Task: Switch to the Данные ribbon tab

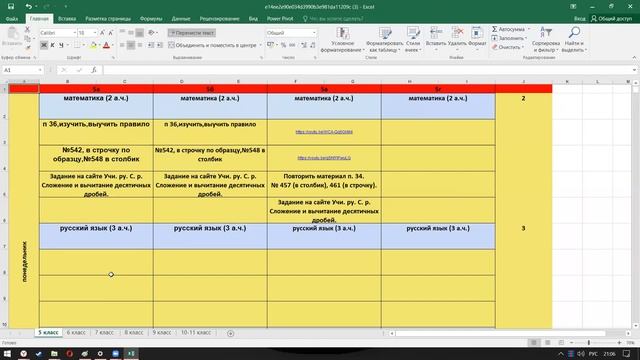Action: click(x=181, y=19)
